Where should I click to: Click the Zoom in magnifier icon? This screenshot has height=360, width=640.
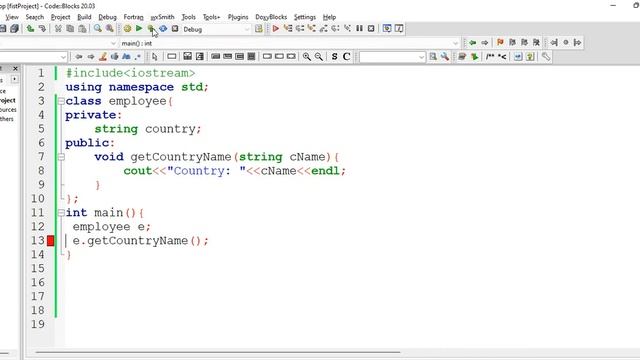[x=307, y=57]
